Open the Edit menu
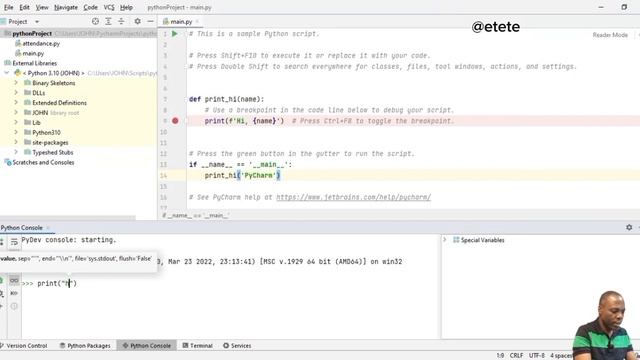 pos(24,7)
